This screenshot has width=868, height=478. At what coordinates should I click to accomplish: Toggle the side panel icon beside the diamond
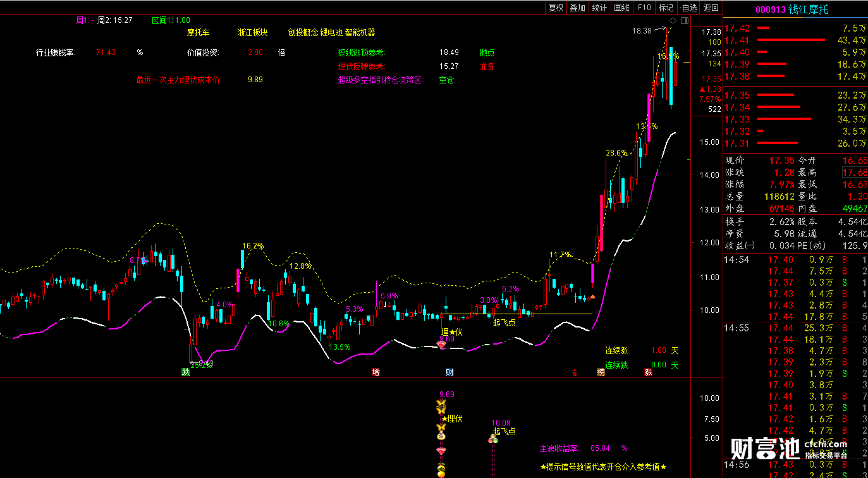point(684,21)
